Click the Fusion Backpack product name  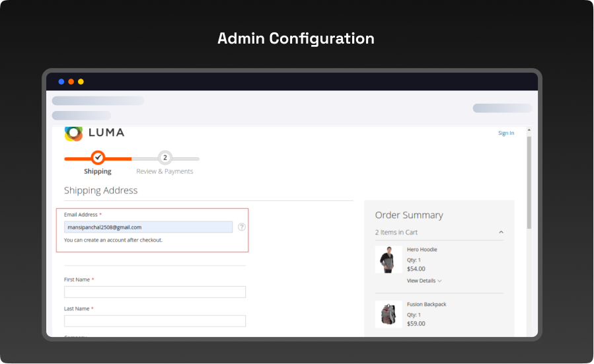[426, 305]
